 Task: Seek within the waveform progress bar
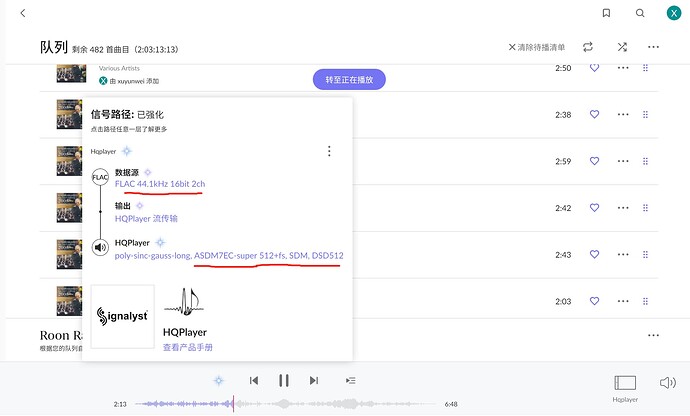pos(285,404)
